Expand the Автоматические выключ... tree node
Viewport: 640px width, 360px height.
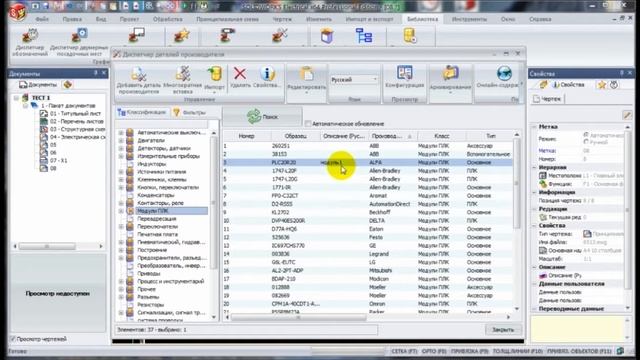tap(121, 133)
